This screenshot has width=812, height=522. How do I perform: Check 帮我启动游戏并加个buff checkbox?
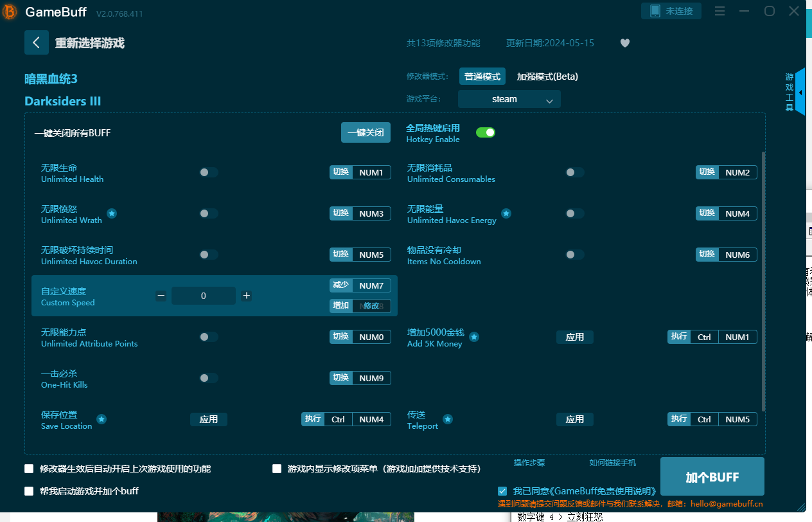tap(29, 491)
